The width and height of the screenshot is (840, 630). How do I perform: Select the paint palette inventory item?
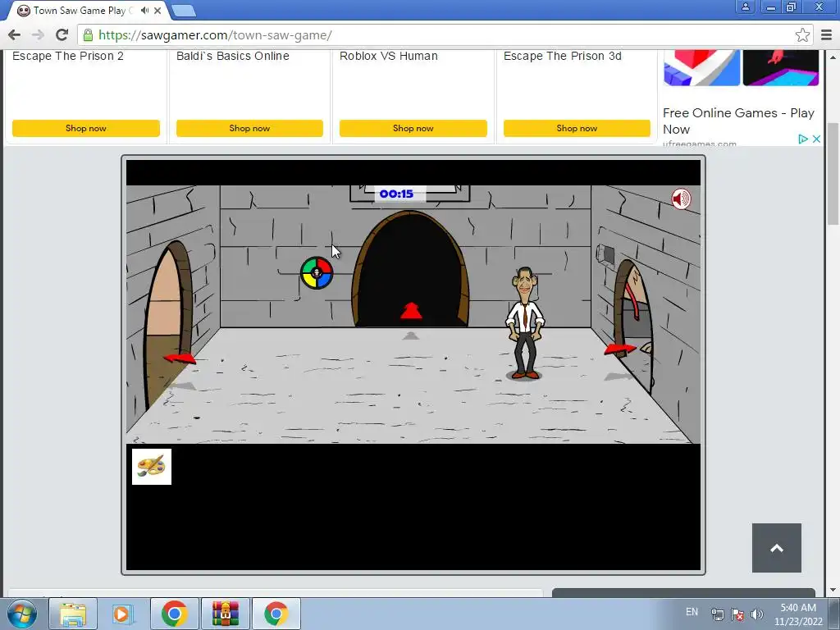tap(152, 467)
